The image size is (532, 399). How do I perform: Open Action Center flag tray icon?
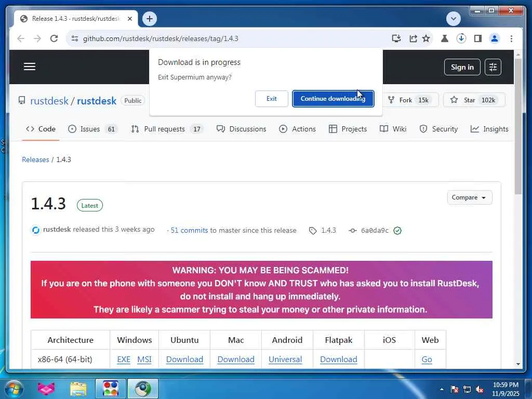coord(454,389)
